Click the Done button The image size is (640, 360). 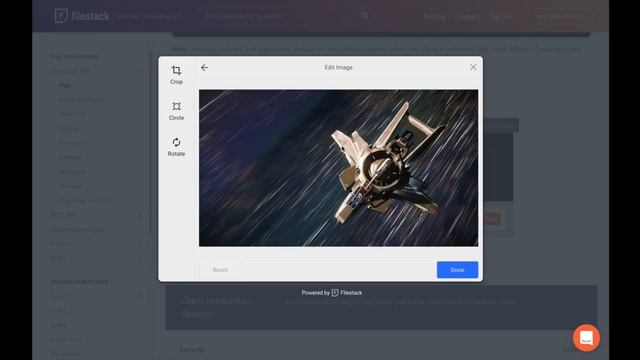click(x=457, y=270)
